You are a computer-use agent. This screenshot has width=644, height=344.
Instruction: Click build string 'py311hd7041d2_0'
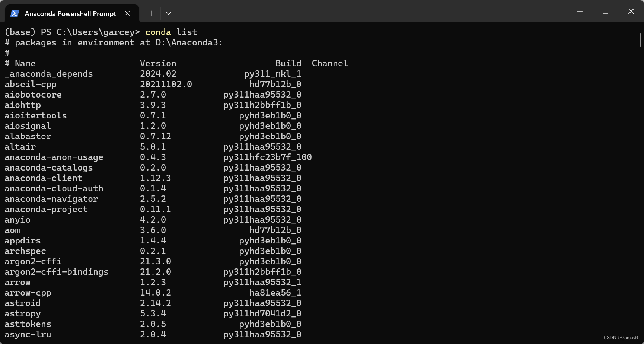pos(262,313)
